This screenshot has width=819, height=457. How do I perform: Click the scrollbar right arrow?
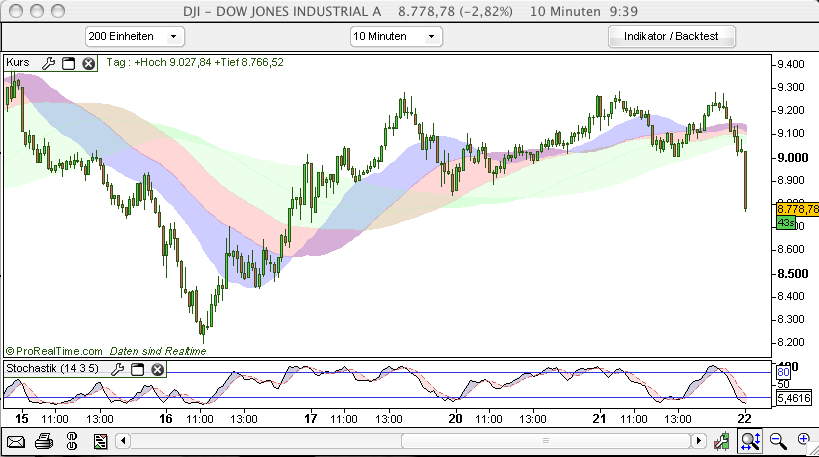(699, 441)
